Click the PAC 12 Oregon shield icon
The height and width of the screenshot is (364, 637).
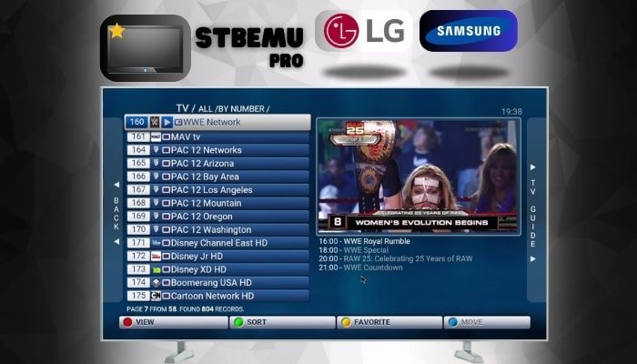156,217
